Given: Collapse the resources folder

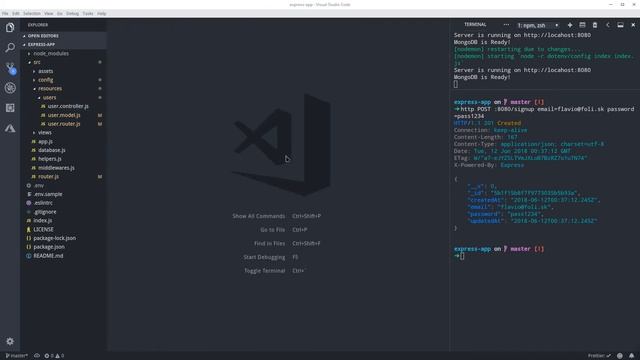Looking at the screenshot, I should coord(63,89).
